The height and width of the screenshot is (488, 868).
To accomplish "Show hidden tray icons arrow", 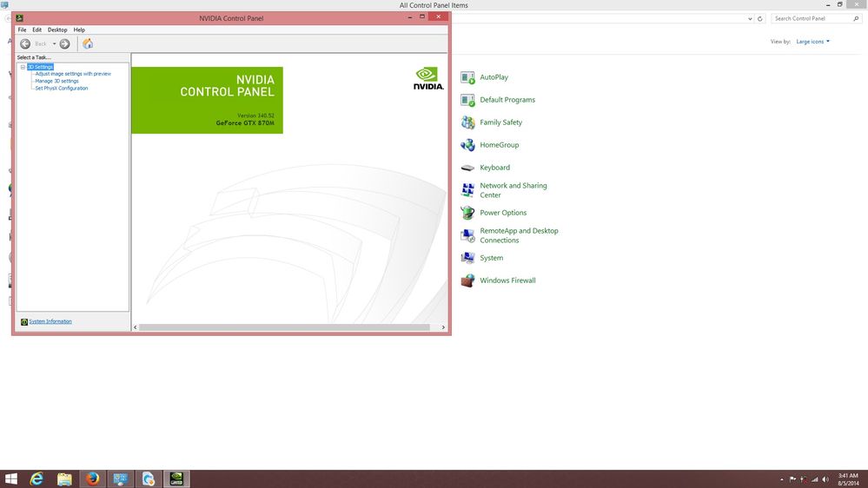I will tap(782, 479).
